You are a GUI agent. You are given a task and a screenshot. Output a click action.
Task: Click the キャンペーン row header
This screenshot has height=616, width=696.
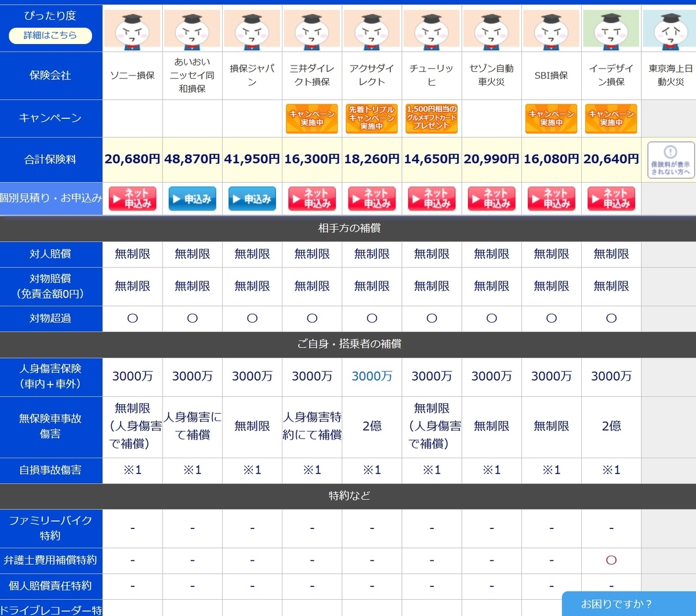click(x=51, y=118)
